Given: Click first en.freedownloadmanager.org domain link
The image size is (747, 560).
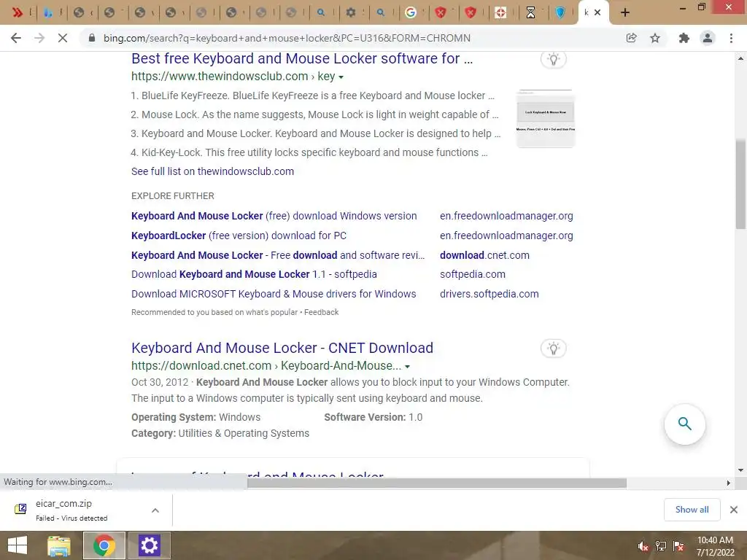Looking at the screenshot, I should [x=506, y=216].
